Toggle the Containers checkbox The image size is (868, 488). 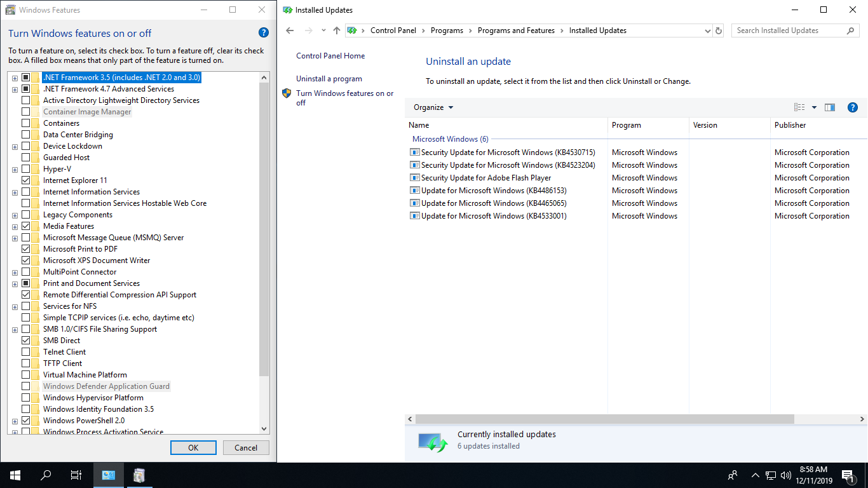26,123
